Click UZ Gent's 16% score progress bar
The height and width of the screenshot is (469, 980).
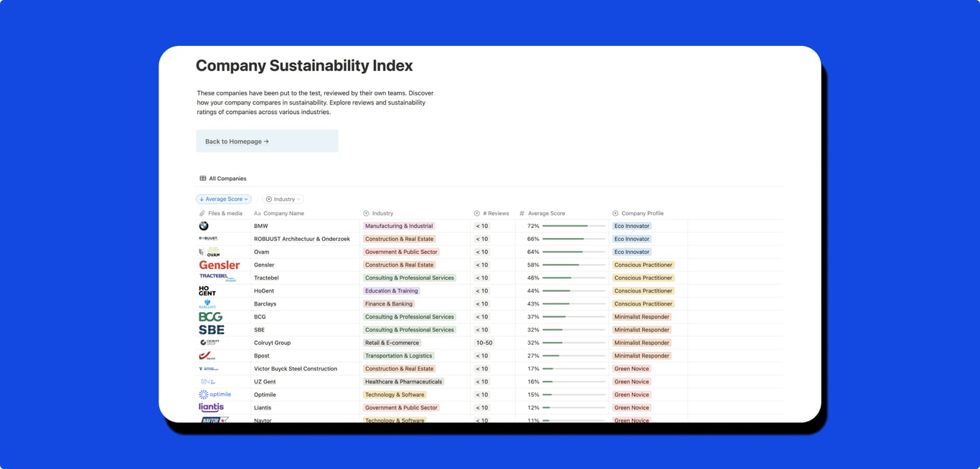pyautogui.click(x=574, y=382)
